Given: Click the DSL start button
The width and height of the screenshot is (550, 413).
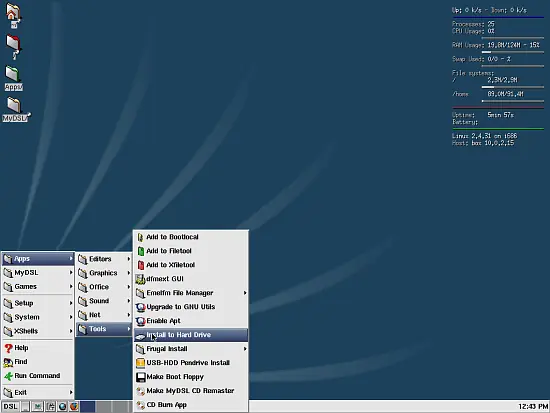Looking at the screenshot, I should pyautogui.click(x=10, y=407).
